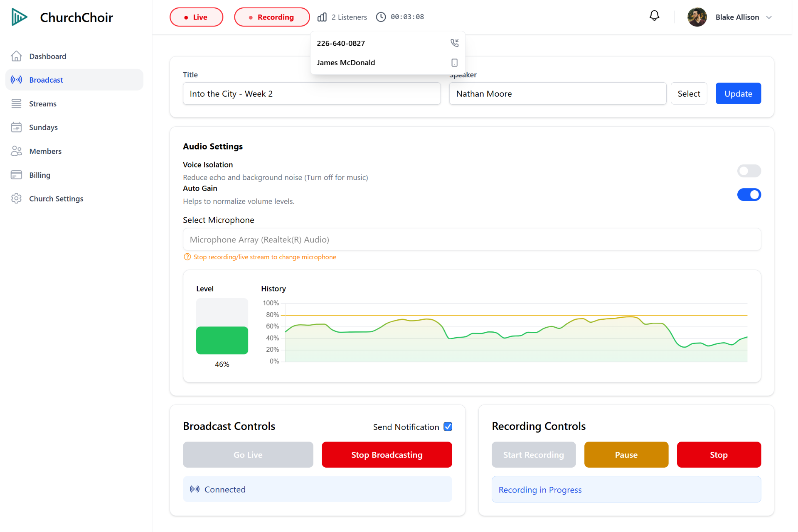Pause the current recording
This screenshot has width=798, height=532.
tap(626, 454)
